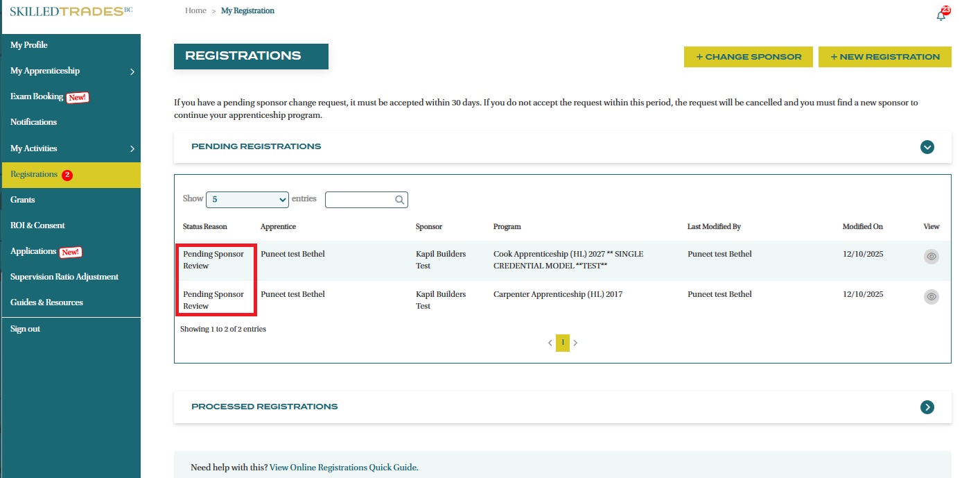Click the Change Sponsor button

tap(748, 57)
